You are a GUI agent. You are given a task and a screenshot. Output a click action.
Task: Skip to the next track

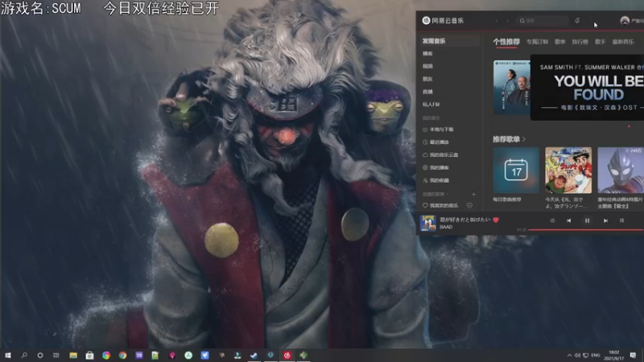[x=605, y=220]
